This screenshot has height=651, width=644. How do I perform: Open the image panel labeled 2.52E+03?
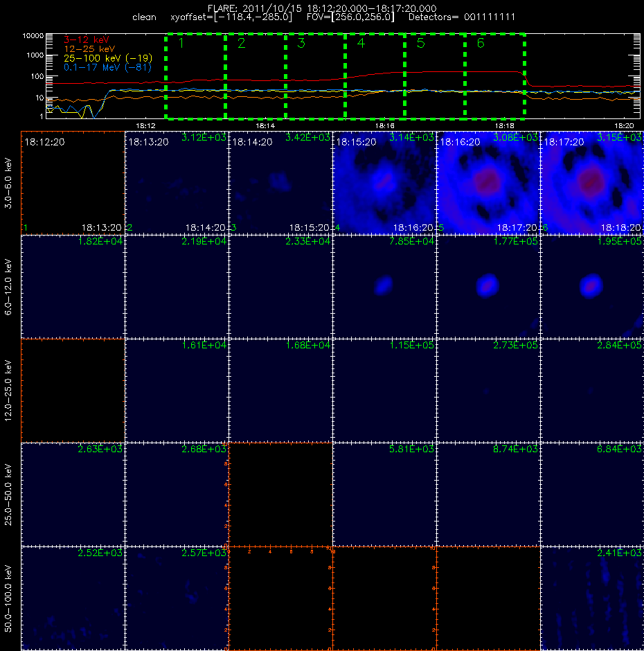point(73,598)
